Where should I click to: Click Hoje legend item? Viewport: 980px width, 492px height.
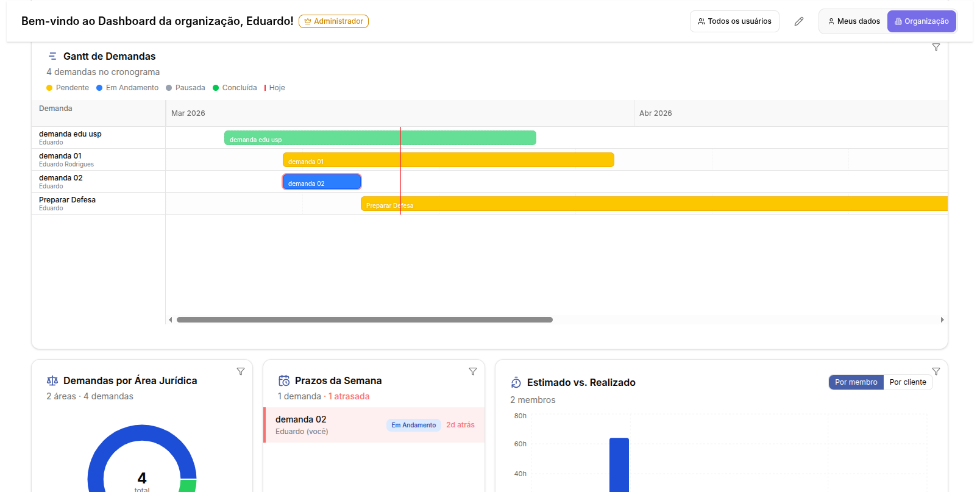[275, 88]
